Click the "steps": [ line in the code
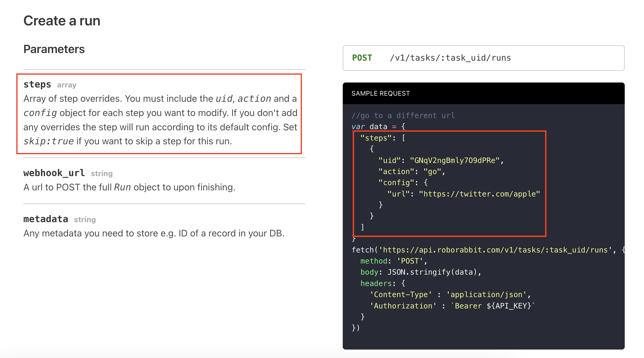The height and width of the screenshot is (358, 644). coord(383,138)
